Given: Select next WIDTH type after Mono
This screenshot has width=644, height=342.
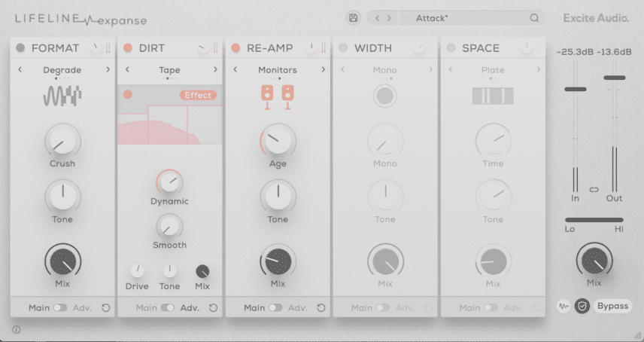Looking at the screenshot, I should click(x=431, y=69).
